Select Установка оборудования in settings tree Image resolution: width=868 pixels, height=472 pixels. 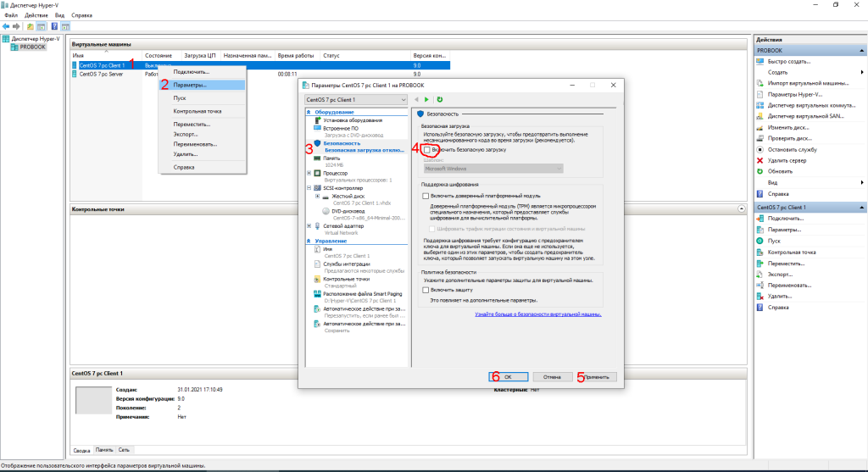tap(353, 120)
